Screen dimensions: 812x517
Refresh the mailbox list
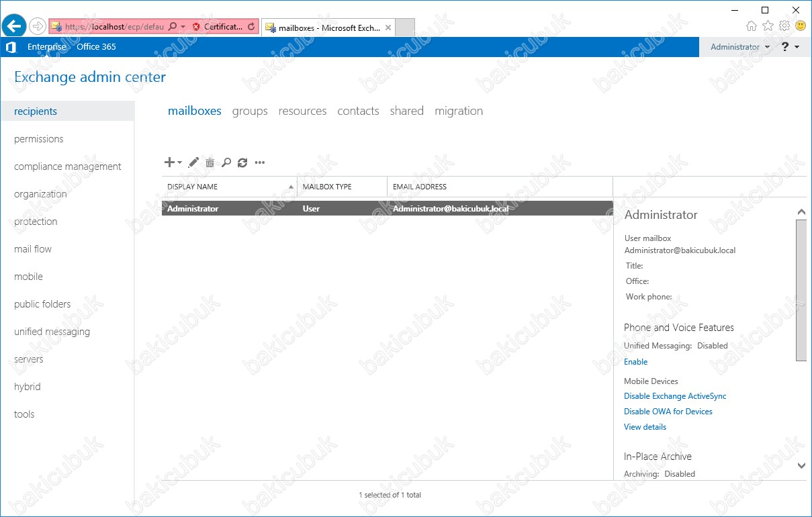(x=242, y=162)
